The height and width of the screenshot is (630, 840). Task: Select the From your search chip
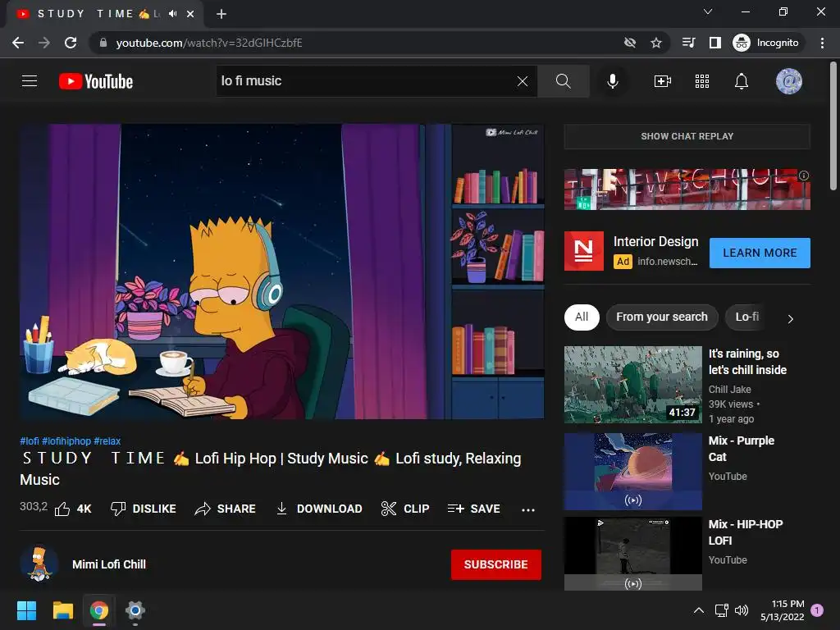pyautogui.click(x=662, y=317)
